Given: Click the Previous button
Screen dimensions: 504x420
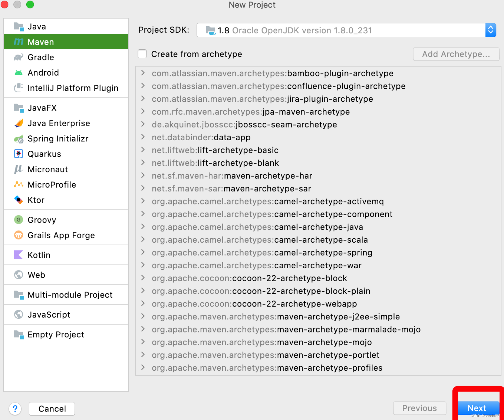Looking at the screenshot, I should [x=420, y=408].
